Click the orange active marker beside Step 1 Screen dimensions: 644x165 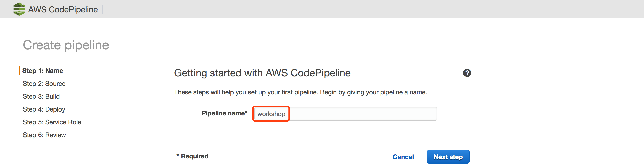click(x=20, y=71)
